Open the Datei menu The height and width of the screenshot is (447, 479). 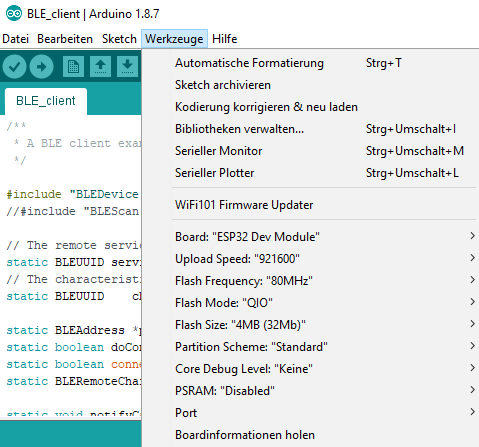coord(15,39)
